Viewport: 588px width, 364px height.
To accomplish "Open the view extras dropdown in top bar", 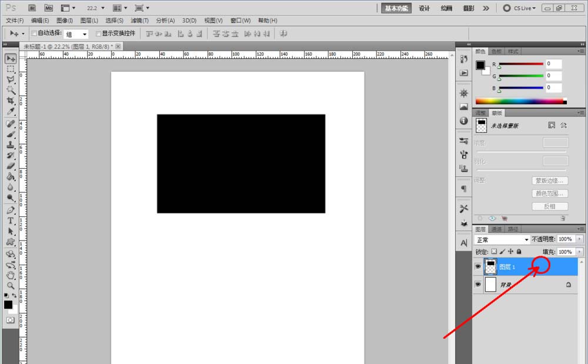I will click(68, 8).
